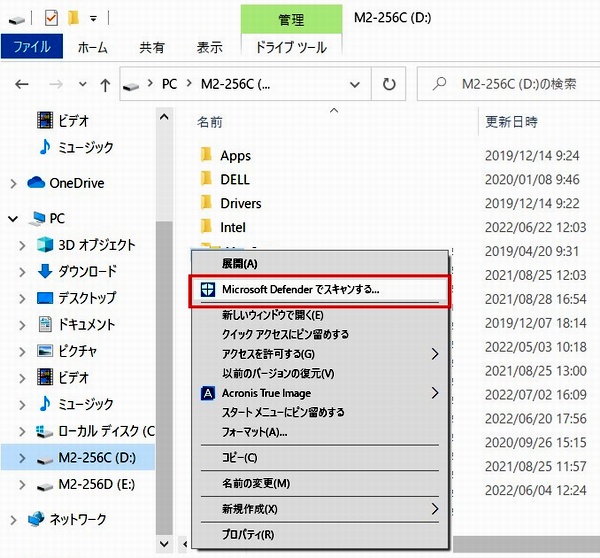Viewport: 600px width, 558px height.
Task: Click the ビデオ film icon under PC
Action: point(45,377)
